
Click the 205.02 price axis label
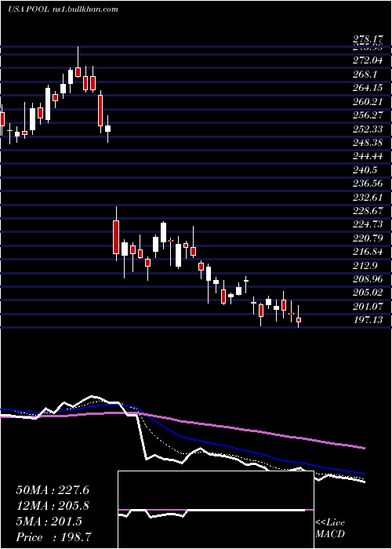[x=368, y=294]
